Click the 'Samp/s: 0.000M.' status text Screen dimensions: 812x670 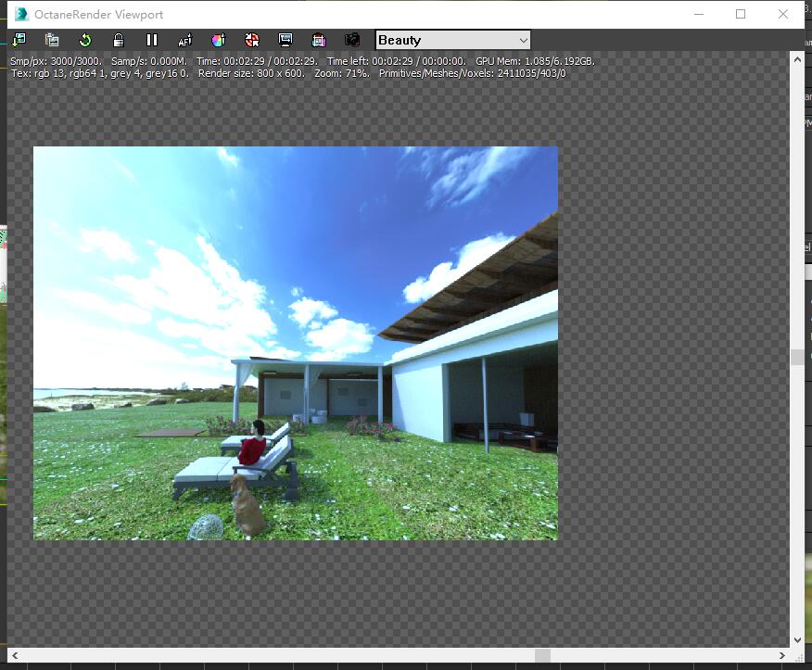pyautogui.click(x=148, y=61)
